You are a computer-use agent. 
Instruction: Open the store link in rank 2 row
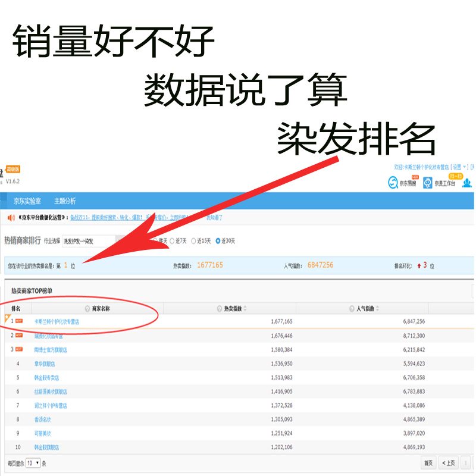[49, 336]
